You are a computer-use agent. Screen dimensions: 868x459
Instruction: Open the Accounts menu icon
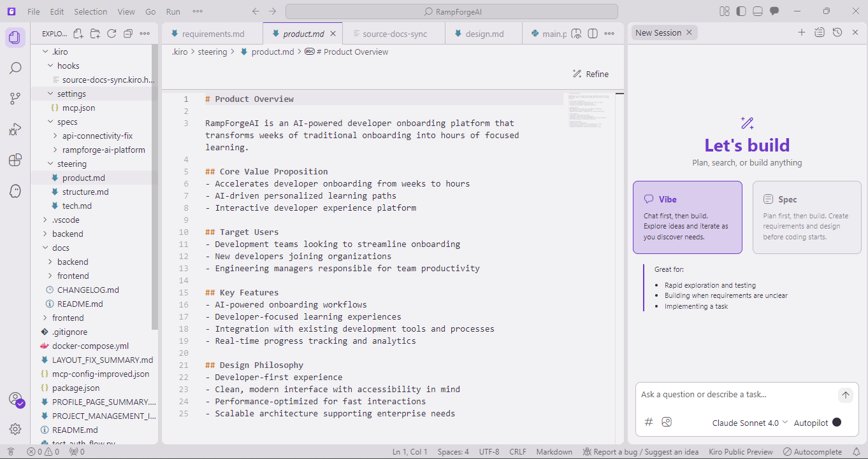click(x=15, y=399)
